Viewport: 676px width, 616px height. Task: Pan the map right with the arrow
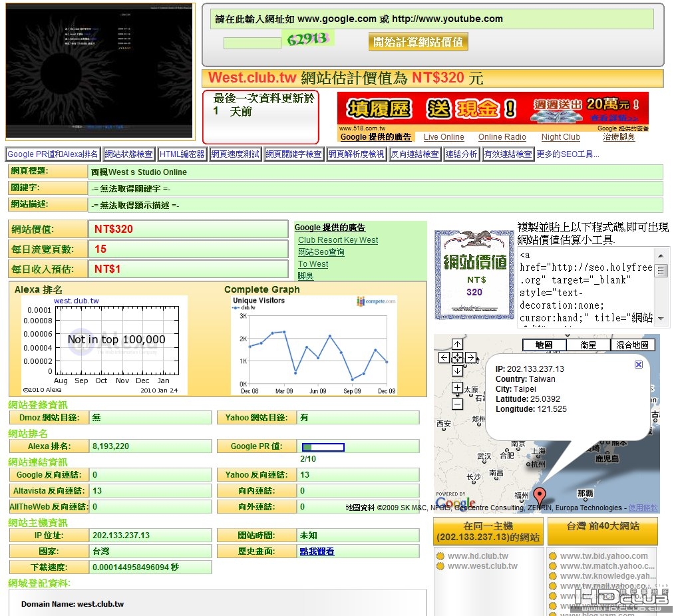coord(471,357)
